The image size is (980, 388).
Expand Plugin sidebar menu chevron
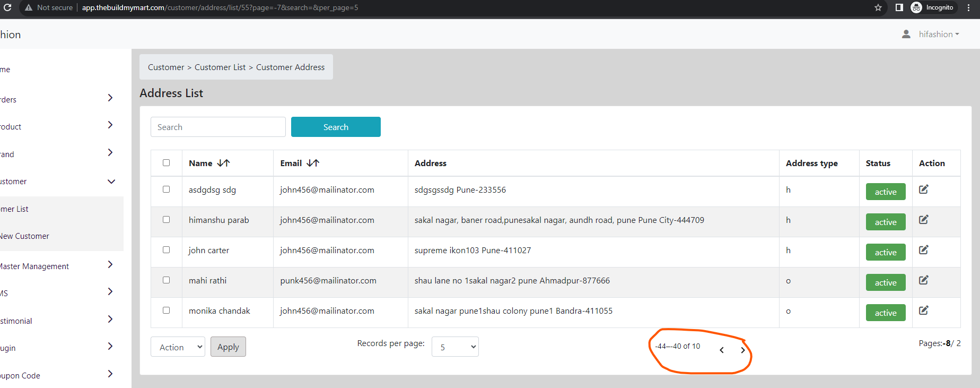tap(110, 346)
